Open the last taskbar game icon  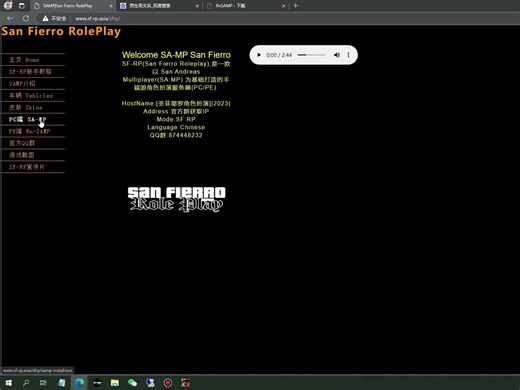[x=185, y=383]
